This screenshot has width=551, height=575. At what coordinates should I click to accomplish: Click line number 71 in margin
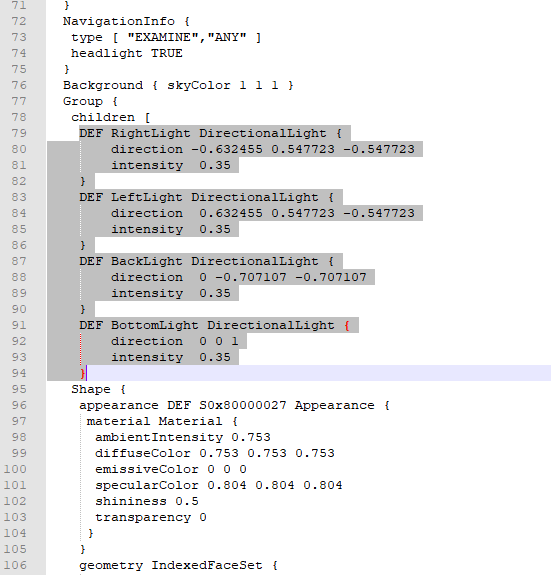[19, 6]
